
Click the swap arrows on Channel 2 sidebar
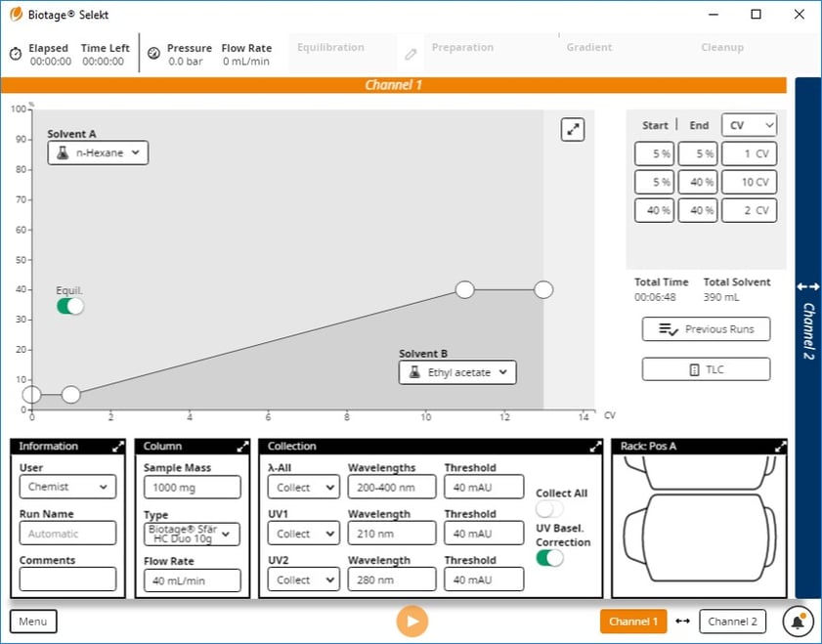coord(808,286)
